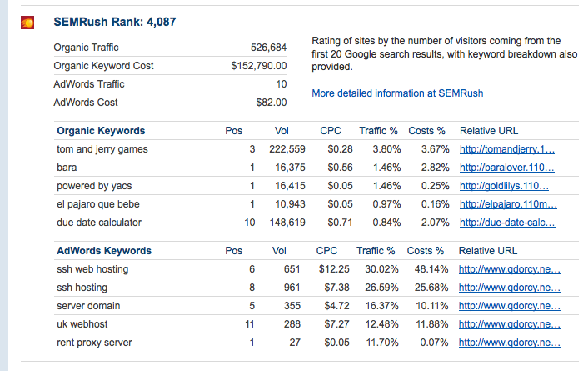The height and width of the screenshot is (371, 588).
Task: Click the $0.71 CPC cell
Action: tap(340, 223)
